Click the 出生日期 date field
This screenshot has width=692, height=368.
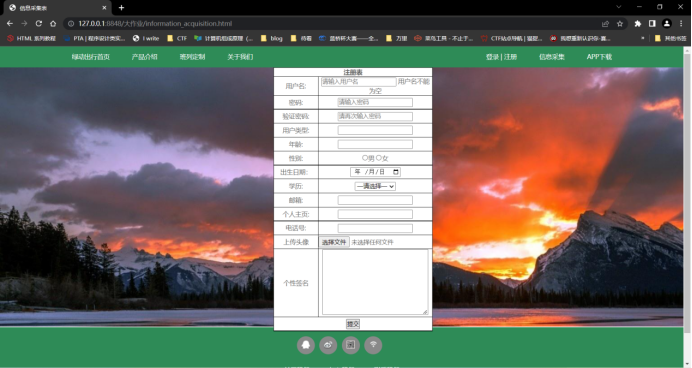click(x=375, y=172)
